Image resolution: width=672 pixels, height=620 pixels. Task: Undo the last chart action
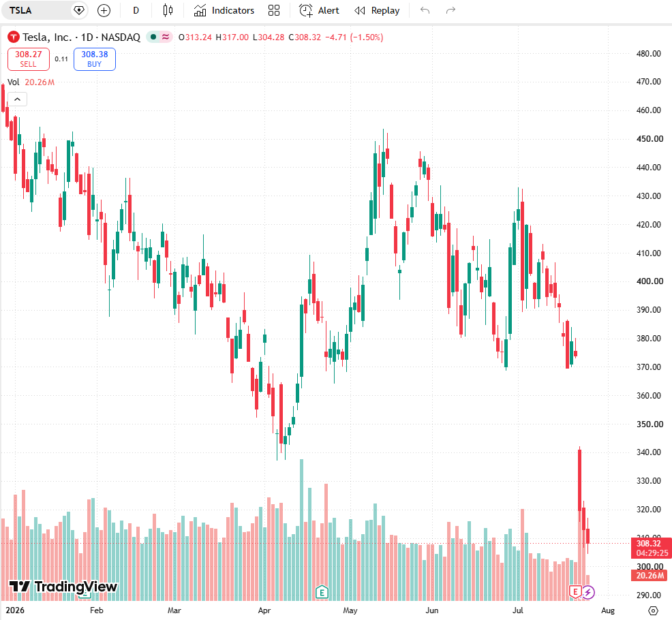pyautogui.click(x=425, y=10)
